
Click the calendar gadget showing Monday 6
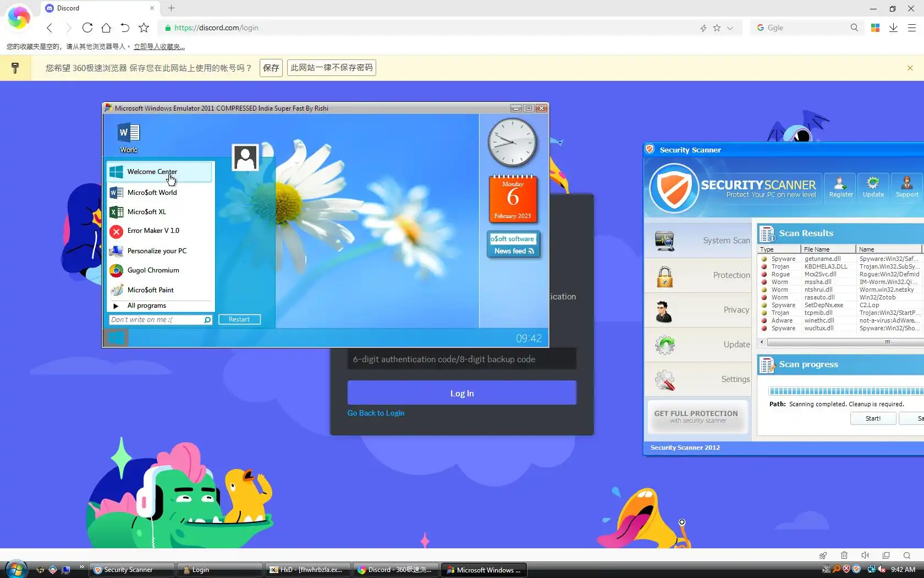coord(513,199)
